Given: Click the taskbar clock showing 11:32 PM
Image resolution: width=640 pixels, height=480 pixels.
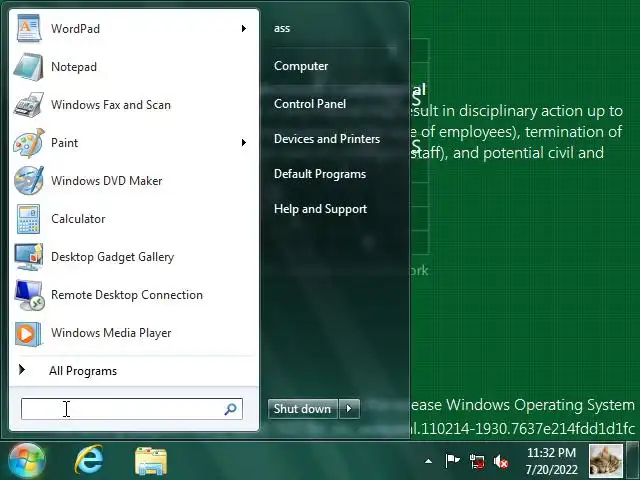Looking at the screenshot, I should pos(551,453).
